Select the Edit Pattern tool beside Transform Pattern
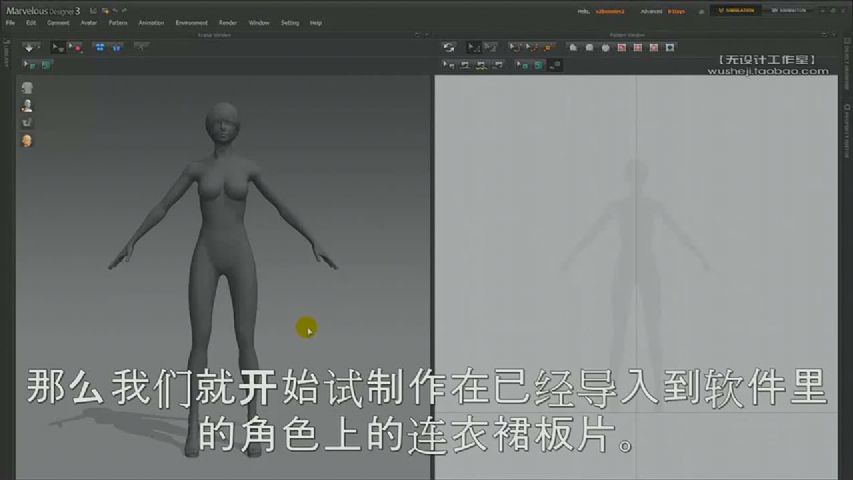853x480 pixels. point(491,48)
